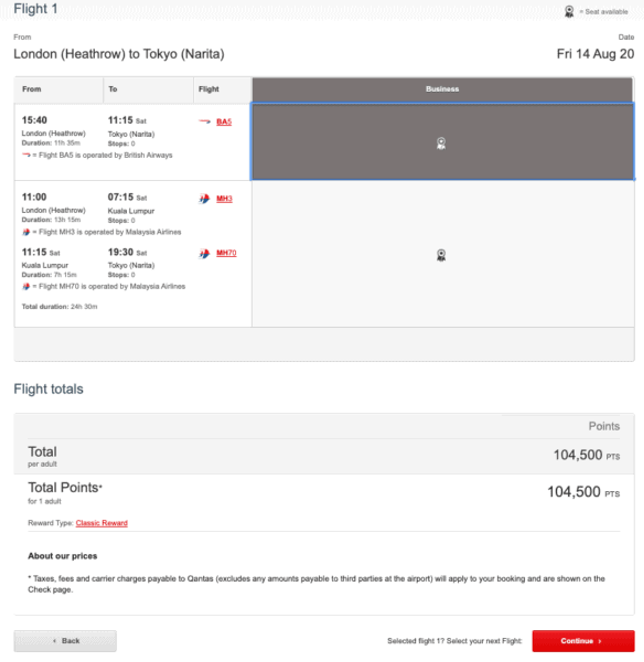644x662 pixels.
Task: Click Malaysia Airlines icon in MH70 operated-by note
Action: 26,286
